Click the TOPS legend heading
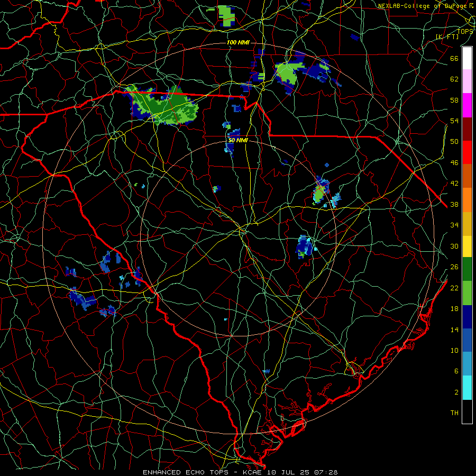Viewport: 476px width, 476px height. 465,32
